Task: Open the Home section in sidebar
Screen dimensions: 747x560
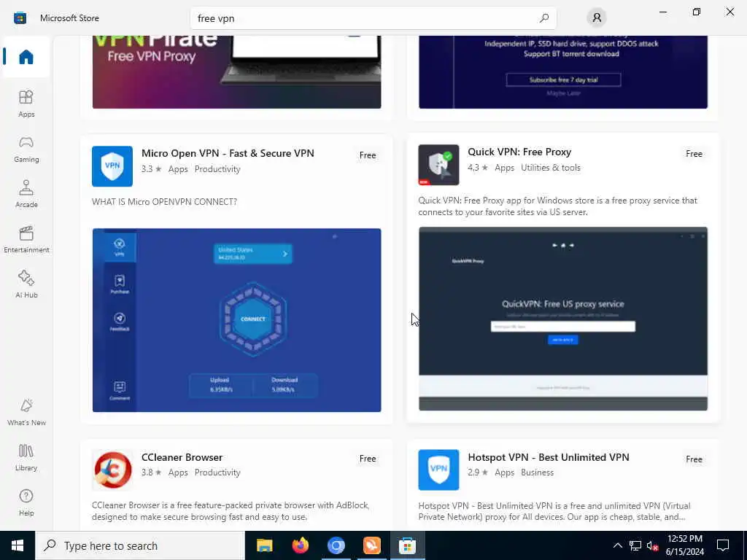Action: pos(26,57)
